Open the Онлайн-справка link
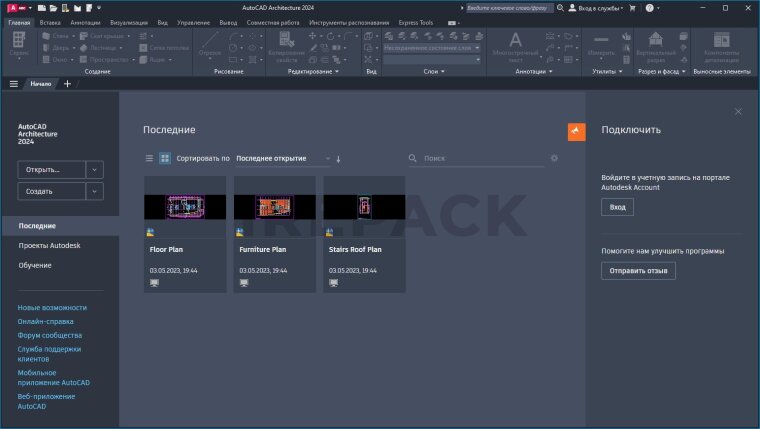The image size is (760, 429). pyautogui.click(x=45, y=321)
